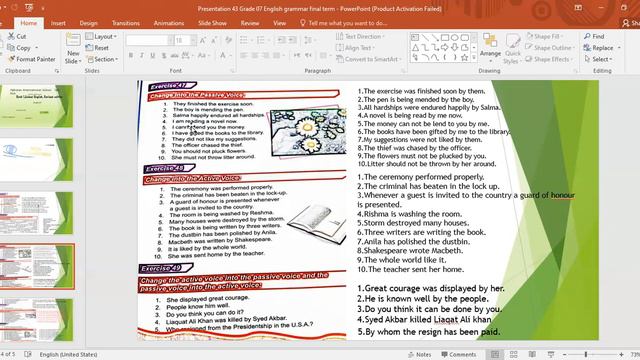
Task: Choose the triangle shape in shapes gallery
Action: tap(415, 48)
